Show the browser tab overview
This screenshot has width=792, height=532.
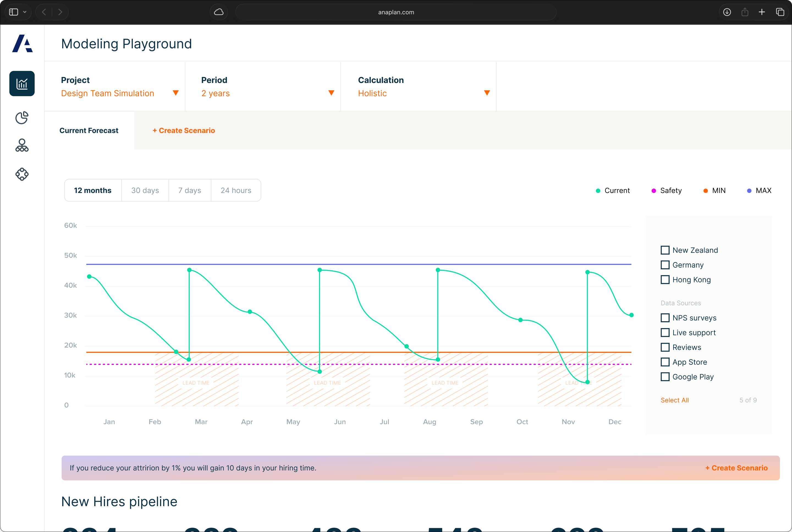point(780,12)
